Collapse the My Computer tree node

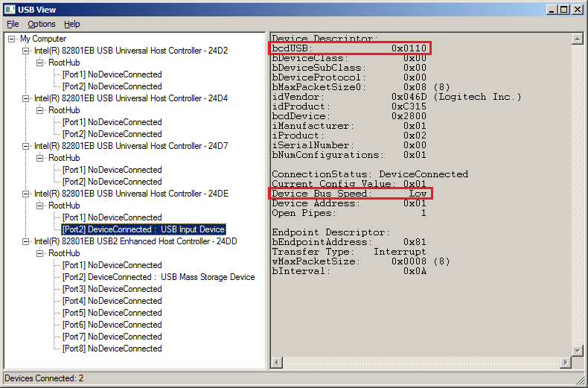pyautogui.click(x=13, y=39)
